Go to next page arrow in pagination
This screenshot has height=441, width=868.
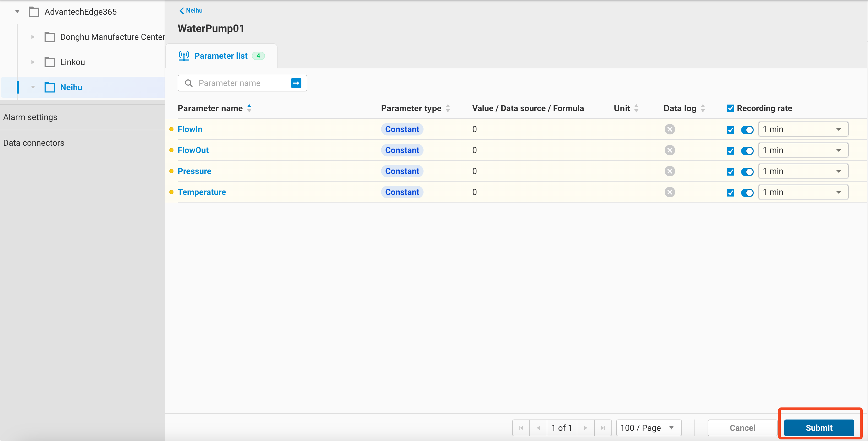point(585,428)
